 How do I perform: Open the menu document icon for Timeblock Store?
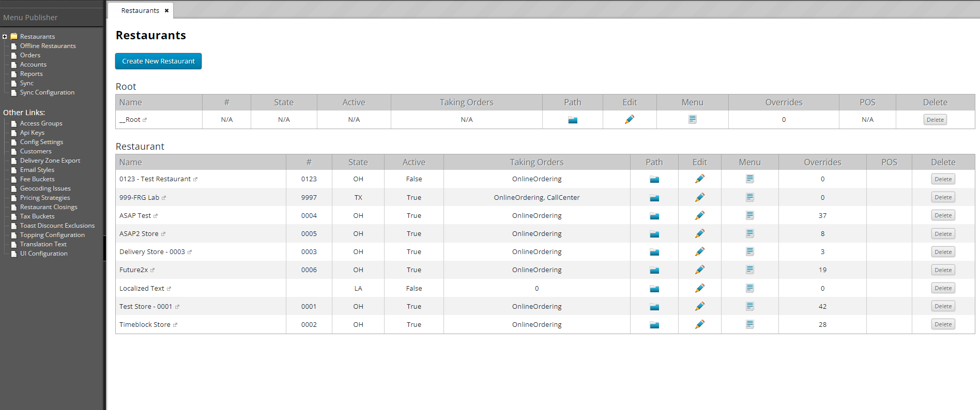(750, 324)
